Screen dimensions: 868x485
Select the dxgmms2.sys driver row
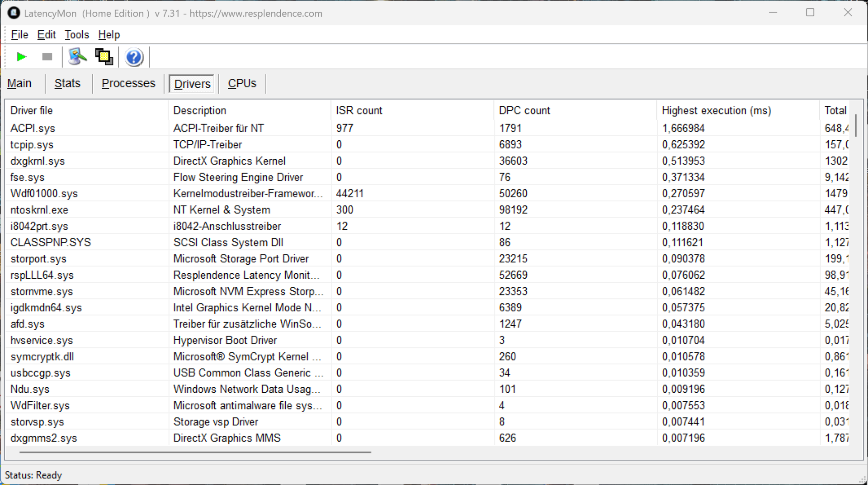tap(427, 438)
